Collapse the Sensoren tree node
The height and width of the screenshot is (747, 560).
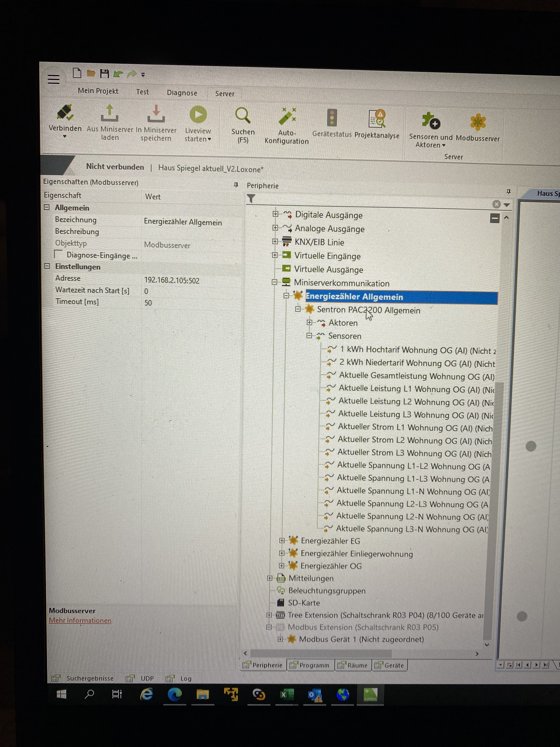(x=309, y=336)
